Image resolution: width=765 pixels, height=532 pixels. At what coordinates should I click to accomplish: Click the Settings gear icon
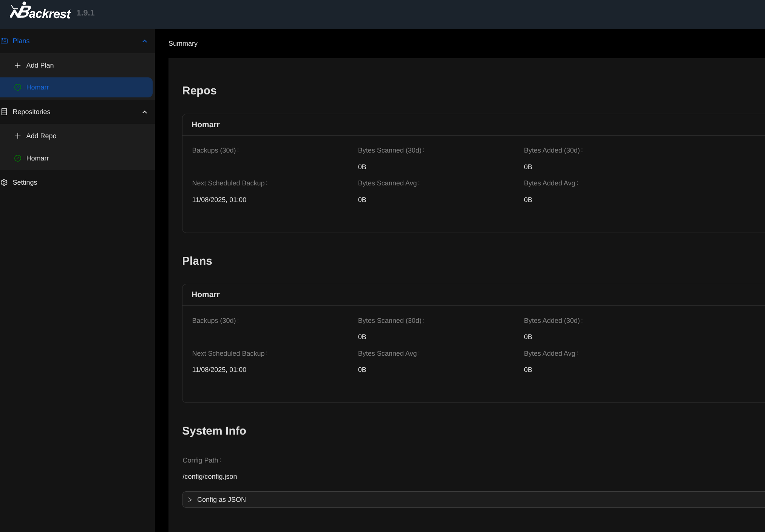5,182
